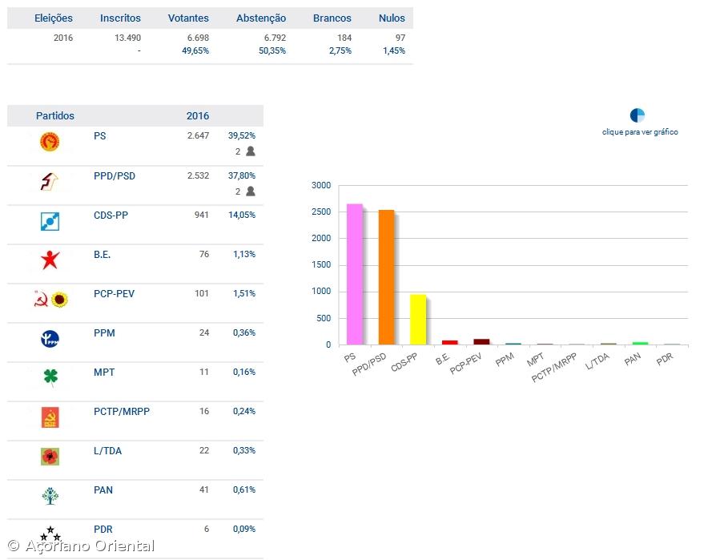Click the PPM blue round logo
Viewport: 728px width, 560px height.
point(50,339)
